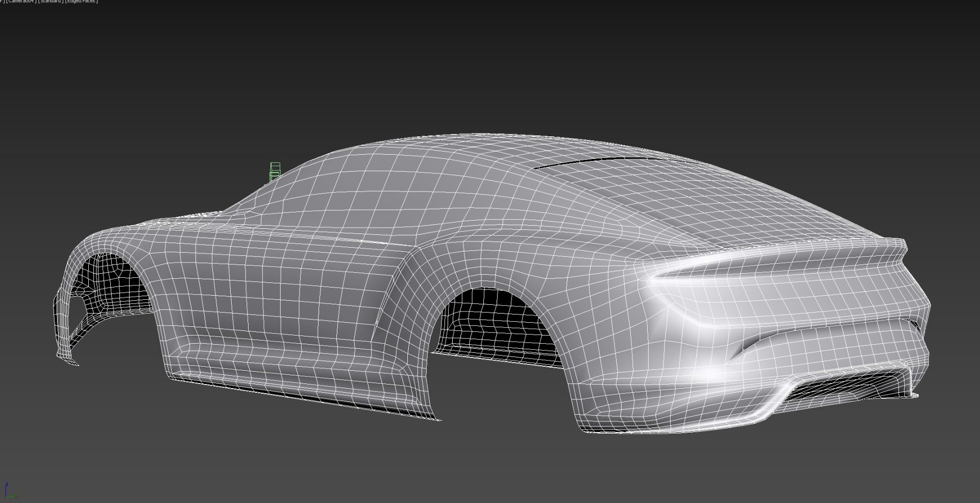Open the Edged Faces display menu

(82, 2)
